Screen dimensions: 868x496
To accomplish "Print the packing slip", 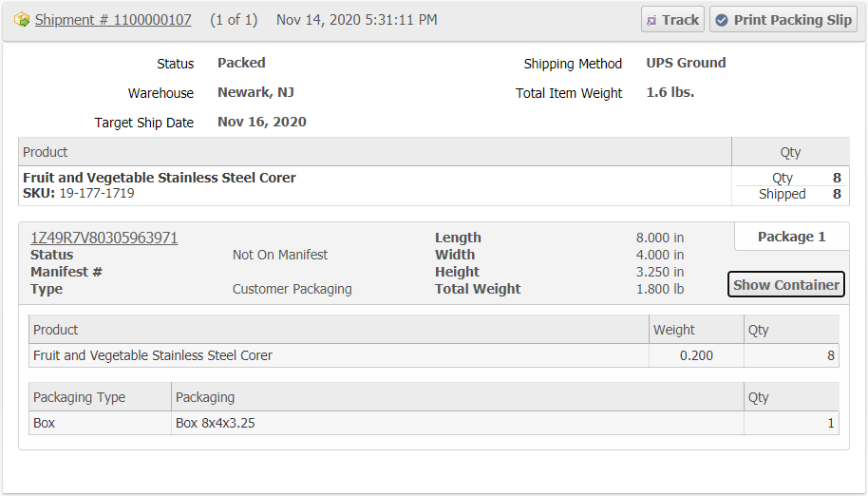I will [x=783, y=20].
